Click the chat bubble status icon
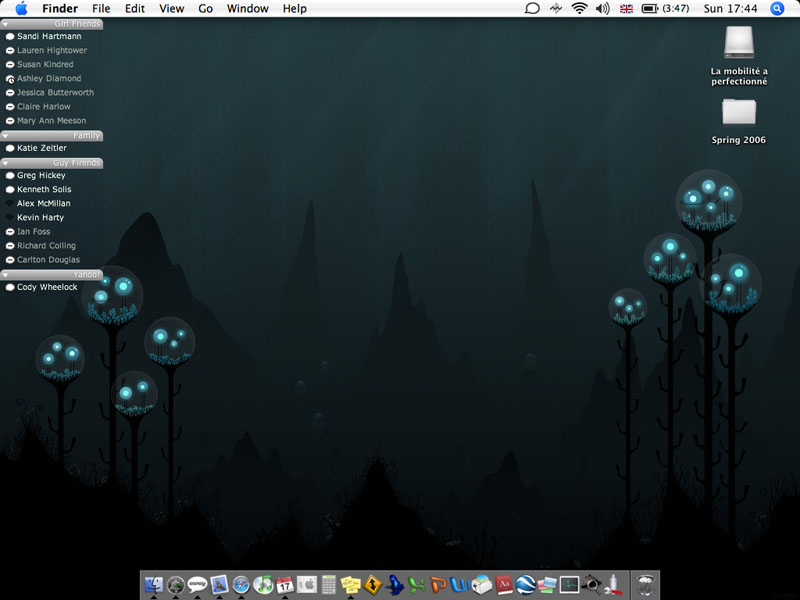 pos(532,9)
